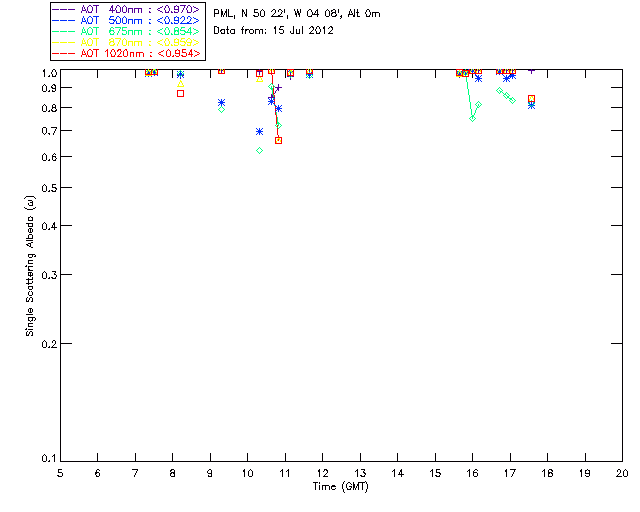Select the green diamond near 0.79 after hour 9
This screenshot has height=512, width=640.
(x=221, y=109)
